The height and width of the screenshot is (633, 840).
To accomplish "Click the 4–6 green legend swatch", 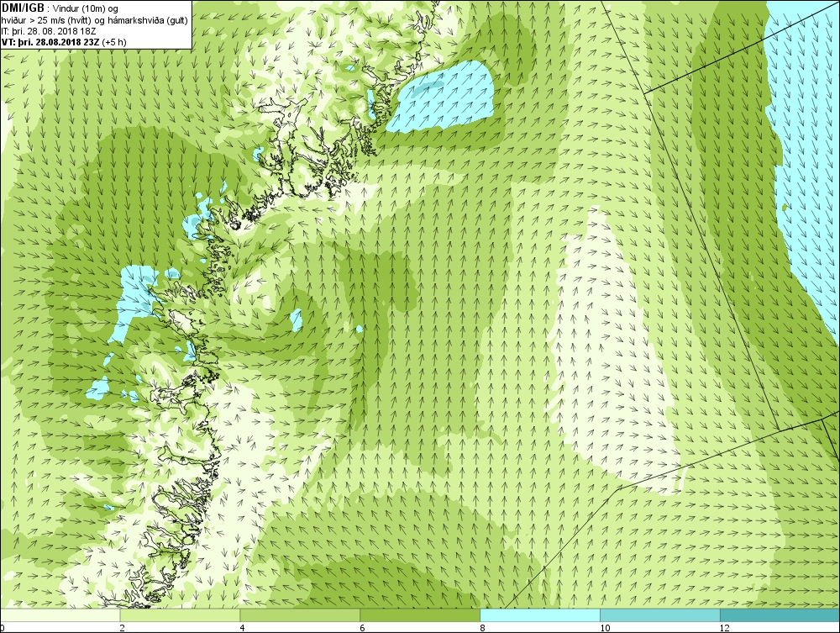I will 300,615.
